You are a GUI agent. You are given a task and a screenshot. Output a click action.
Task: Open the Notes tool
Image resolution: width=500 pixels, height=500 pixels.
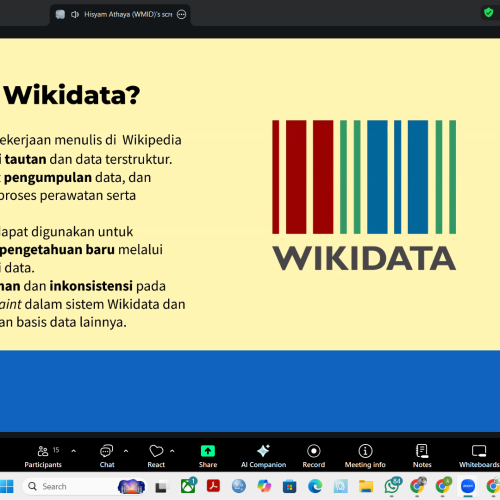click(x=422, y=456)
